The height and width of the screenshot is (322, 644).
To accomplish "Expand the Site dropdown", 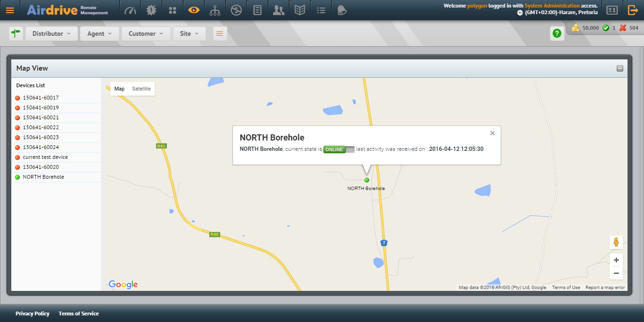I will (190, 33).
